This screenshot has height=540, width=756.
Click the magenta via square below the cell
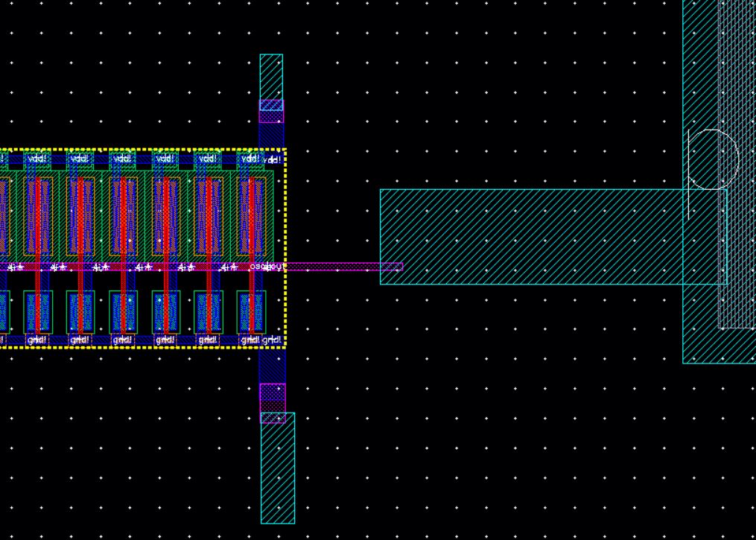[x=272, y=397]
